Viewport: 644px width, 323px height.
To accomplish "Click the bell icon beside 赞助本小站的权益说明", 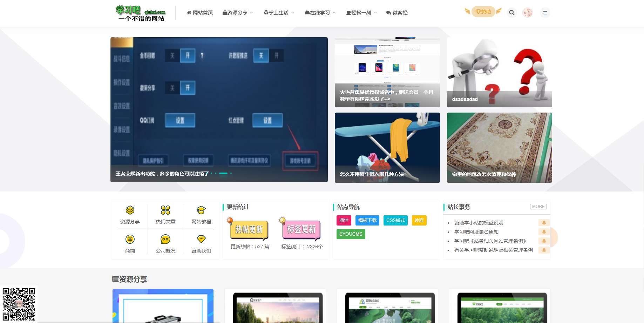I will [x=544, y=222].
